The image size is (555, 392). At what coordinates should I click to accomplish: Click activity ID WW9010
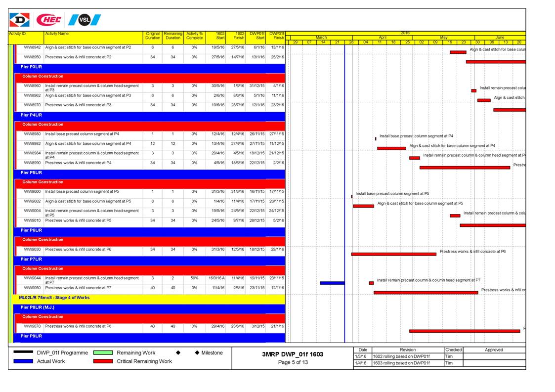point(32,220)
